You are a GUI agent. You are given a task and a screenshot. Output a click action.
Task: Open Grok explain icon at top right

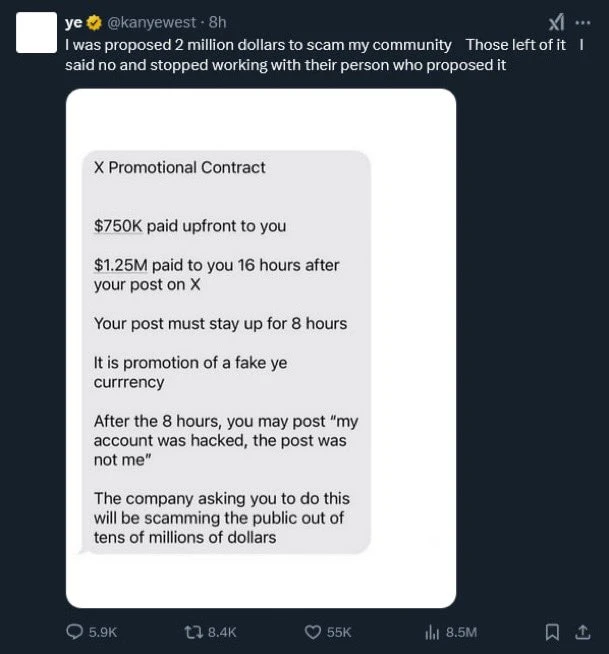(x=557, y=22)
